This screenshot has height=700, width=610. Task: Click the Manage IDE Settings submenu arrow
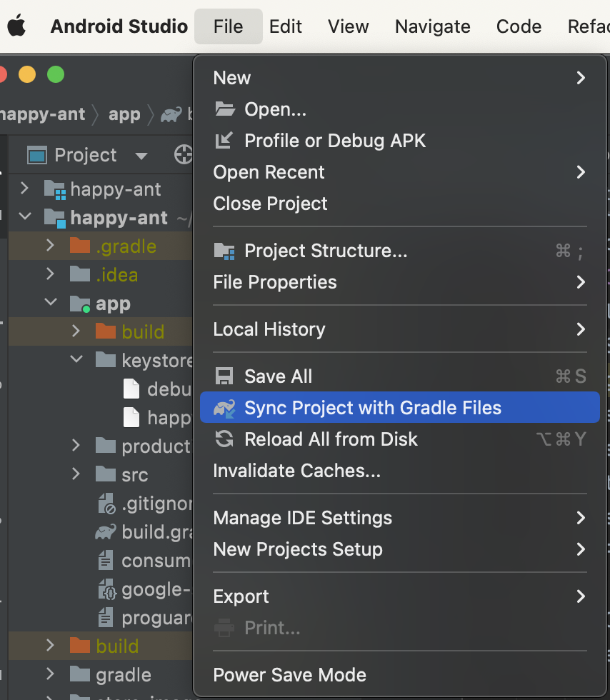coord(581,518)
